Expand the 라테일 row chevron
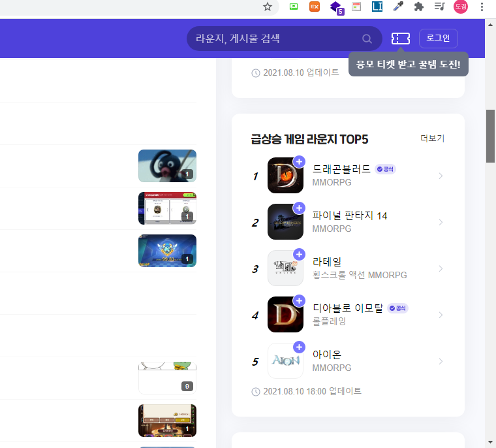The width and height of the screenshot is (496, 448). tap(441, 268)
